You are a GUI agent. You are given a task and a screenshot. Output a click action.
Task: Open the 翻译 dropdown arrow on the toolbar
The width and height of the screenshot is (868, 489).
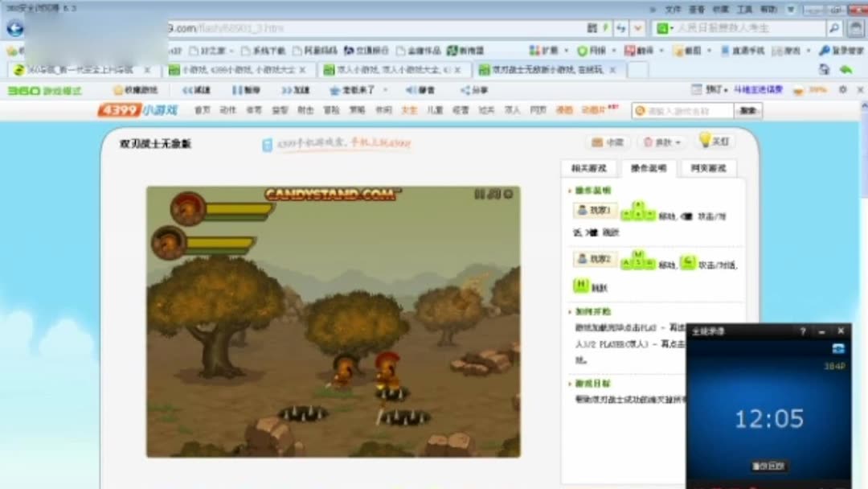tap(659, 50)
